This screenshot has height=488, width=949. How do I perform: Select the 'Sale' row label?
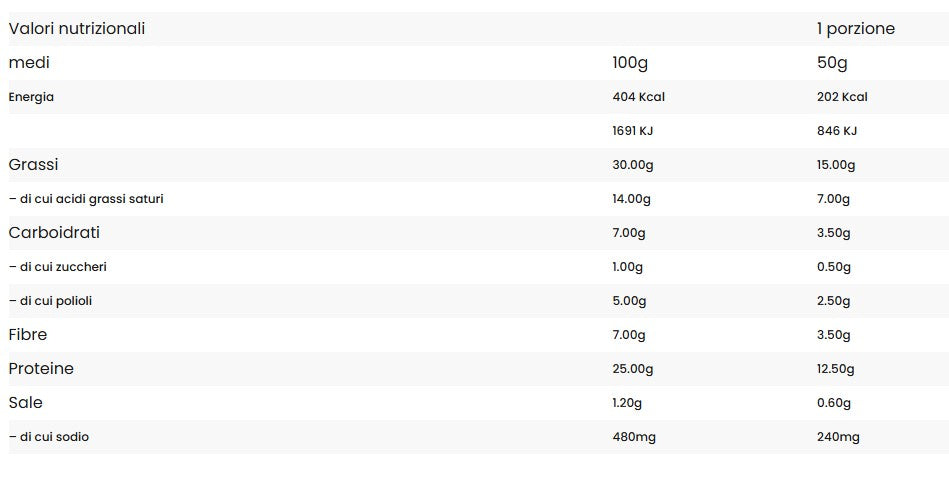(25, 403)
